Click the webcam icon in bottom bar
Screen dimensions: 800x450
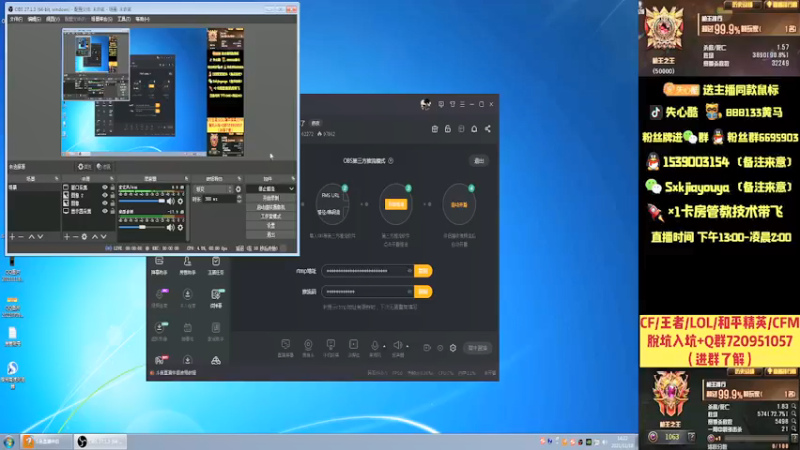point(308,345)
